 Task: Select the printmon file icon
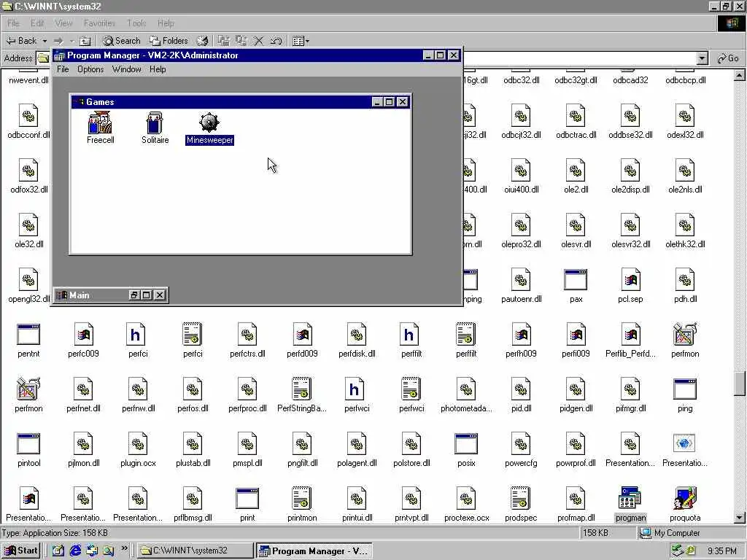point(301,497)
